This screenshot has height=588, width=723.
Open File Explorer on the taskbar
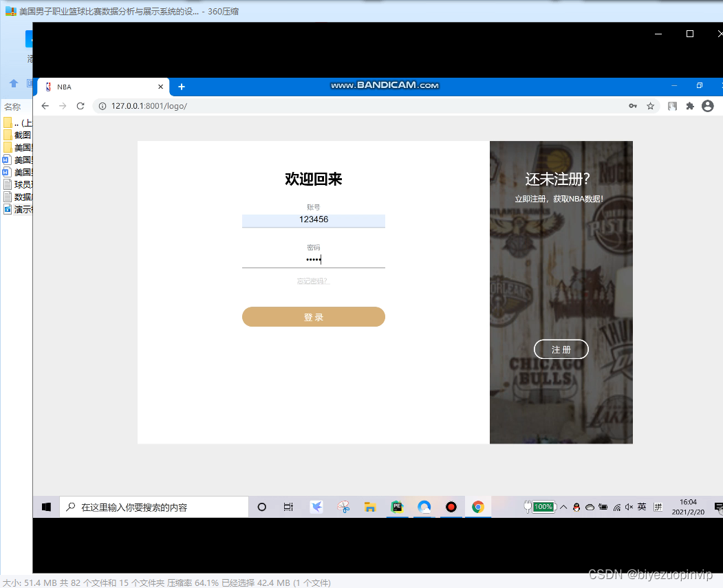coord(370,507)
